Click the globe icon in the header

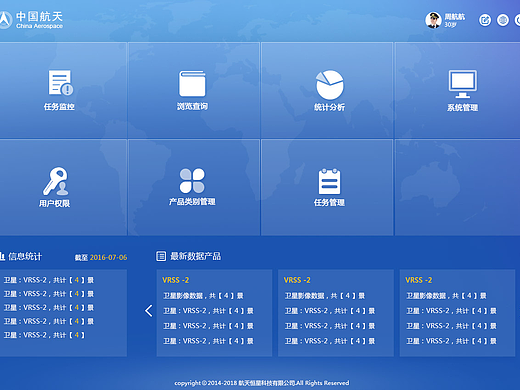pyautogui.click(x=503, y=20)
